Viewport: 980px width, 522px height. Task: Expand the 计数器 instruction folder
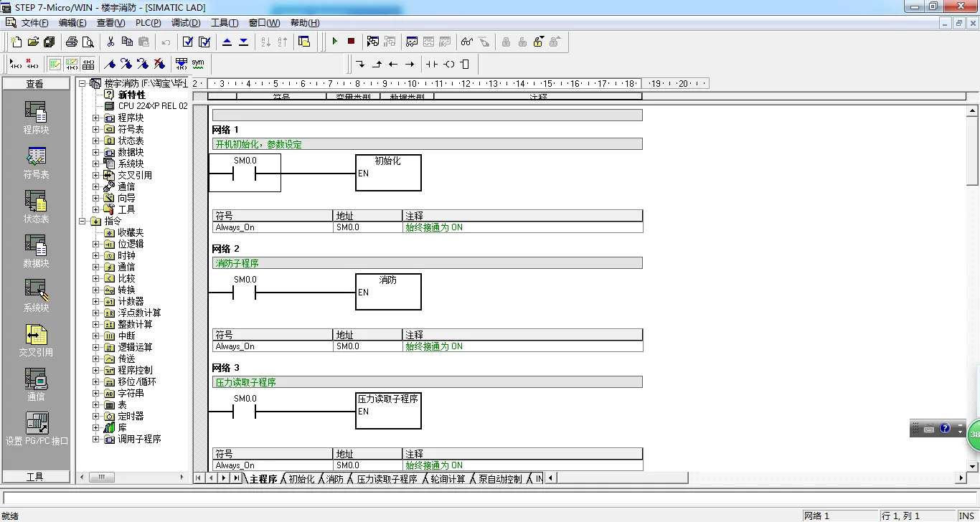[96, 301]
